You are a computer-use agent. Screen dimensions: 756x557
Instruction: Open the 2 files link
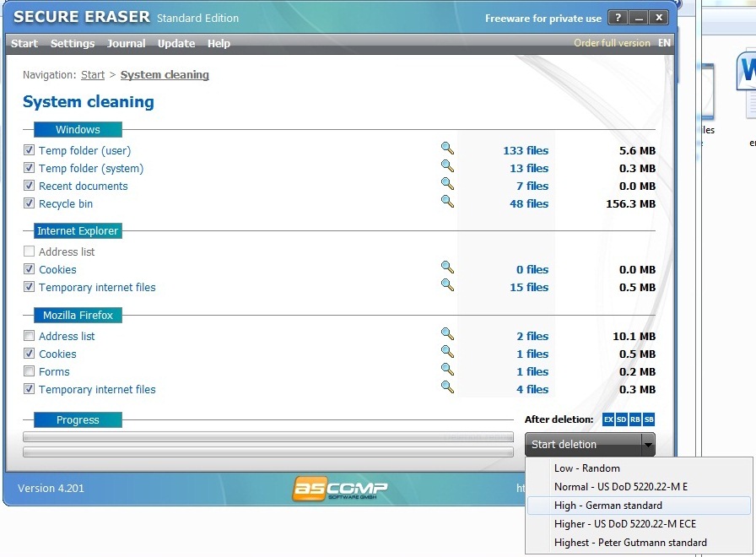pyautogui.click(x=532, y=336)
